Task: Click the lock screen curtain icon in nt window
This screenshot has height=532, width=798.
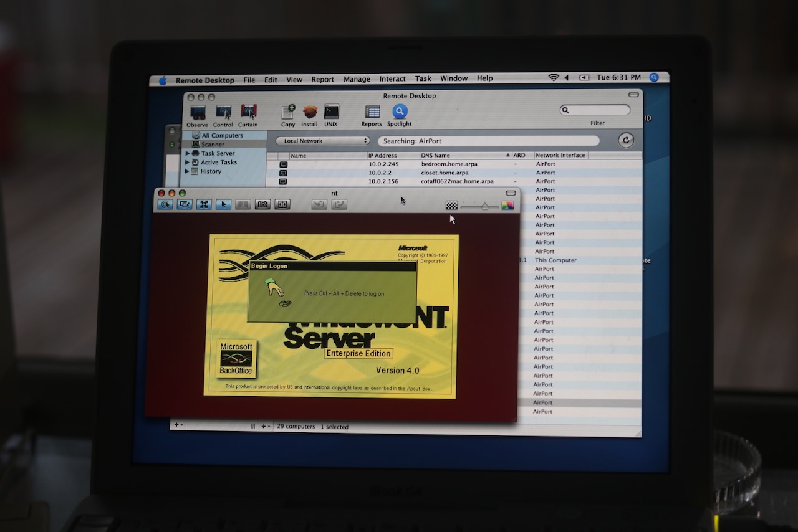Action: pos(243,204)
